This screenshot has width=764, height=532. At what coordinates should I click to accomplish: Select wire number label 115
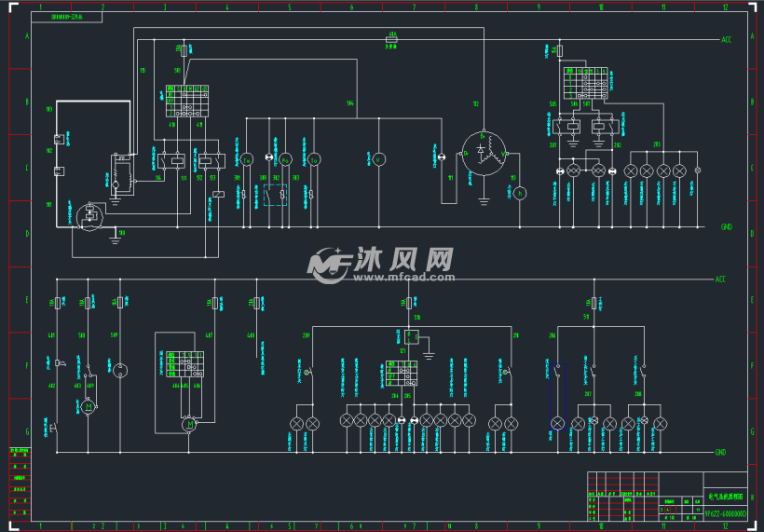[x=143, y=71]
